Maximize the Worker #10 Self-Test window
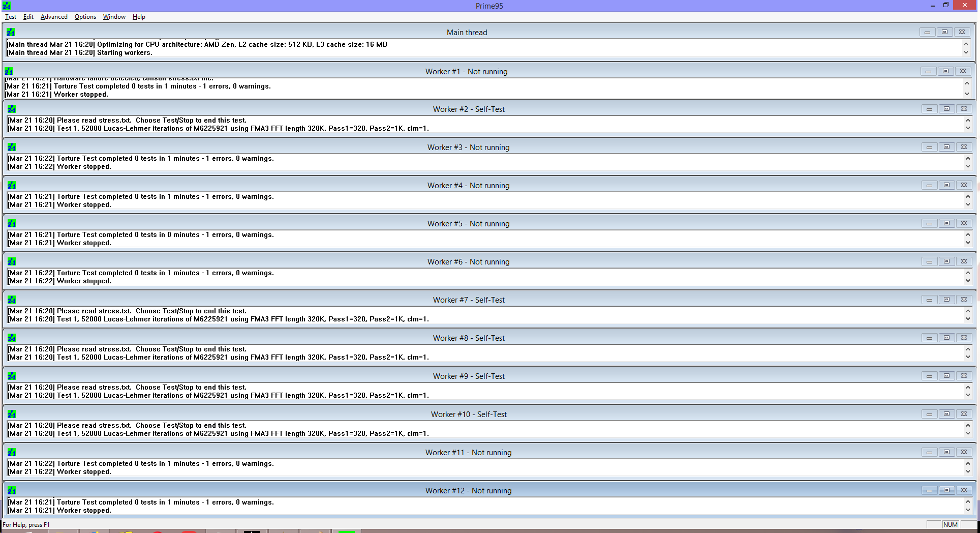Image resolution: width=980 pixels, height=533 pixels. [x=946, y=414]
